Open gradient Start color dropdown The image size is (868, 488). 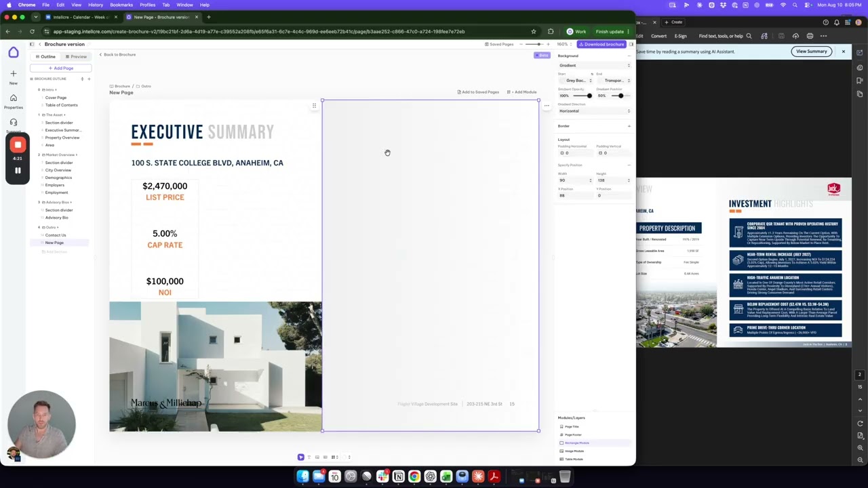(x=576, y=81)
